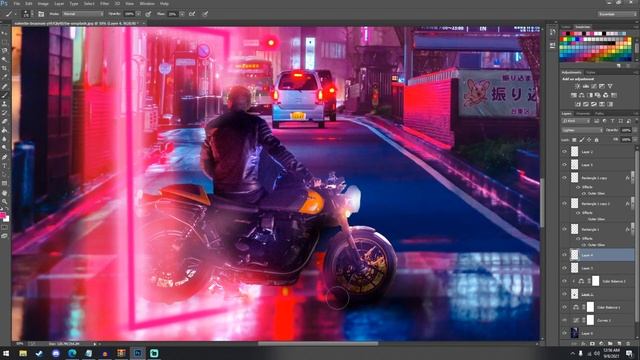Viewport: 640px width, 360px height.
Task: Lock transparent pixels for the layer
Action: coord(574,140)
